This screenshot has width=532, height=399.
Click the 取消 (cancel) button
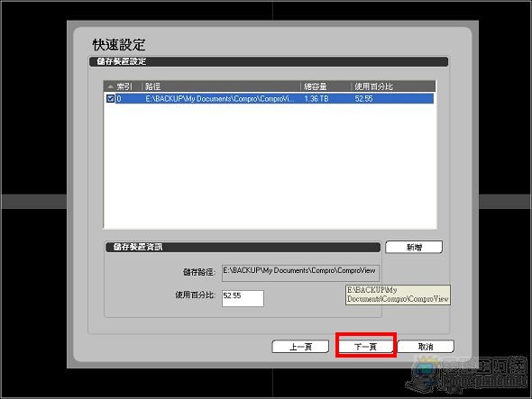pyautogui.click(x=426, y=347)
